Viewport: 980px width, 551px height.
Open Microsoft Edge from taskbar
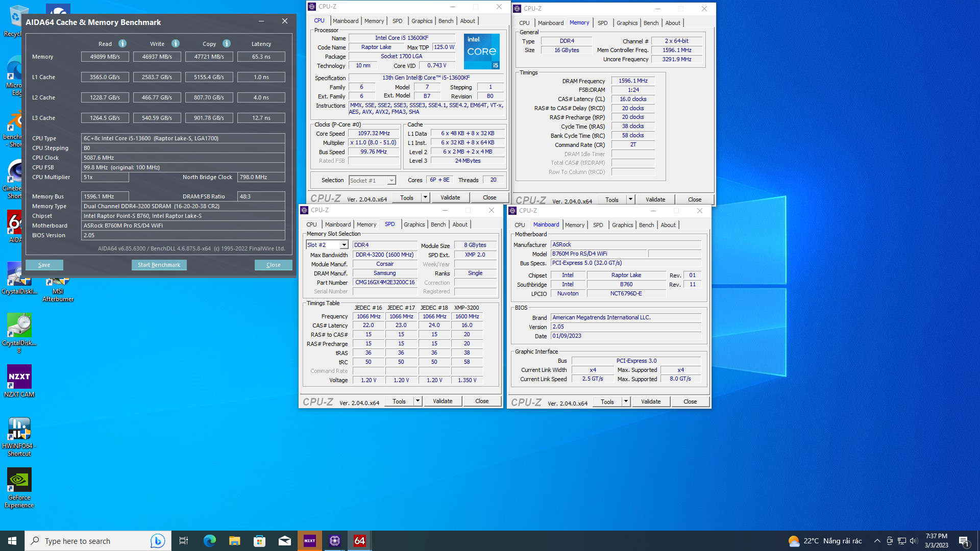[x=209, y=541]
